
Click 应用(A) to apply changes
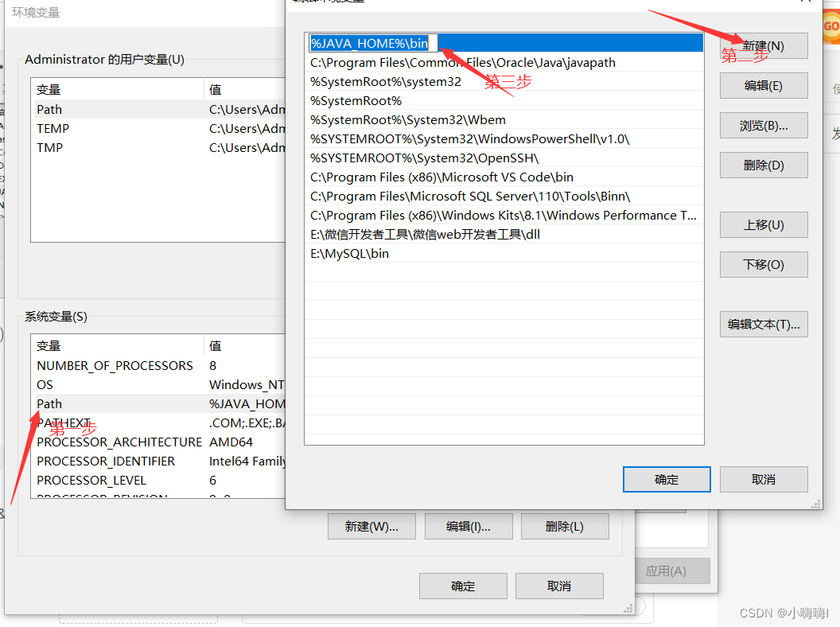coord(672,571)
